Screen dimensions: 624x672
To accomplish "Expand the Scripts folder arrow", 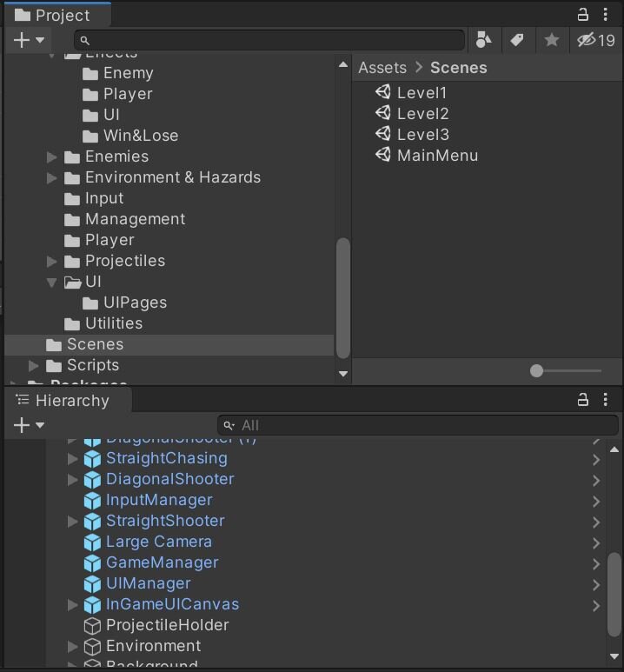I will pyautogui.click(x=33, y=366).
